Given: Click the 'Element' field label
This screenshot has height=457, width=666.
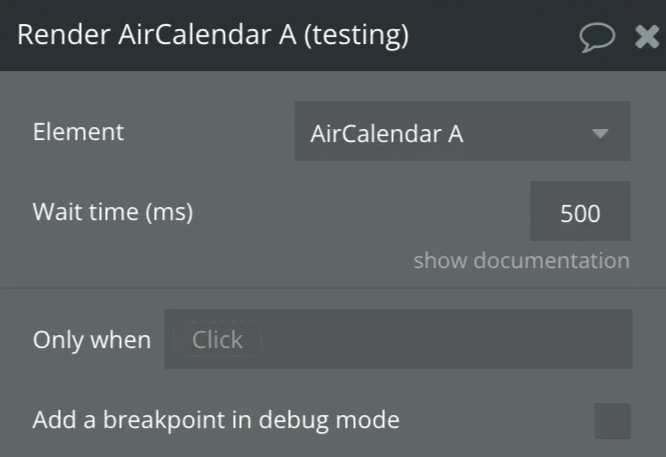Looking at the screenshot, I should [x=78, y=132].
